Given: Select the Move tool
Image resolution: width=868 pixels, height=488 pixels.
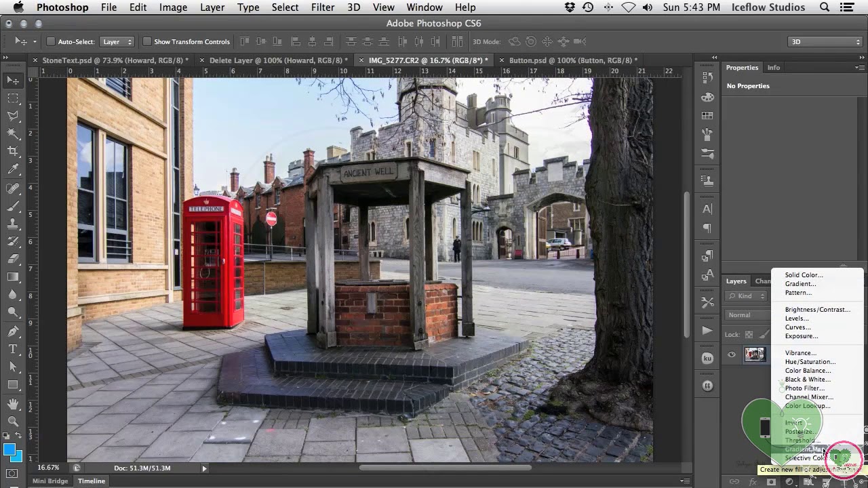Looking at the screenshot, I should pyautogui.click(x=13, y=80).
